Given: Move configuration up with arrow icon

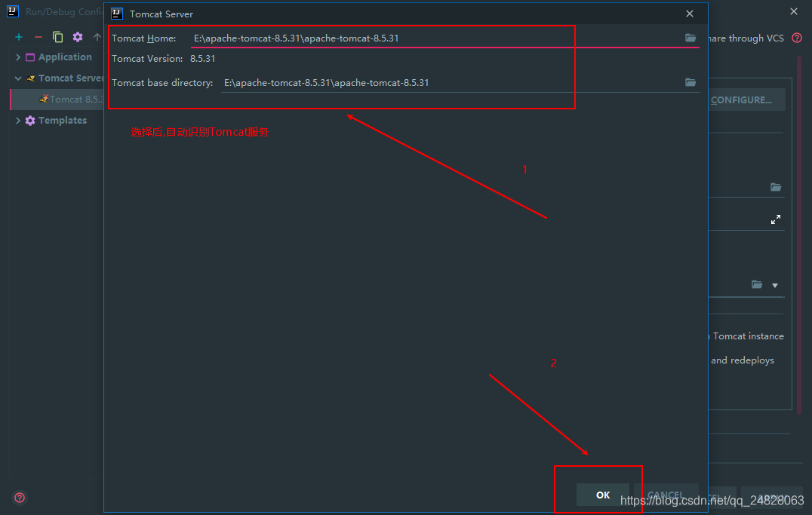Looking at the screenshot, I should click(97, 37).
